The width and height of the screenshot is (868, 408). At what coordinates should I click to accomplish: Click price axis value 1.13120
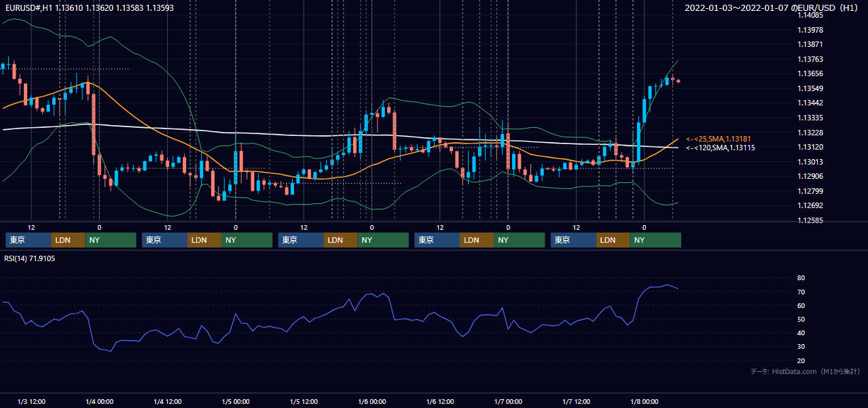(810, 147)
